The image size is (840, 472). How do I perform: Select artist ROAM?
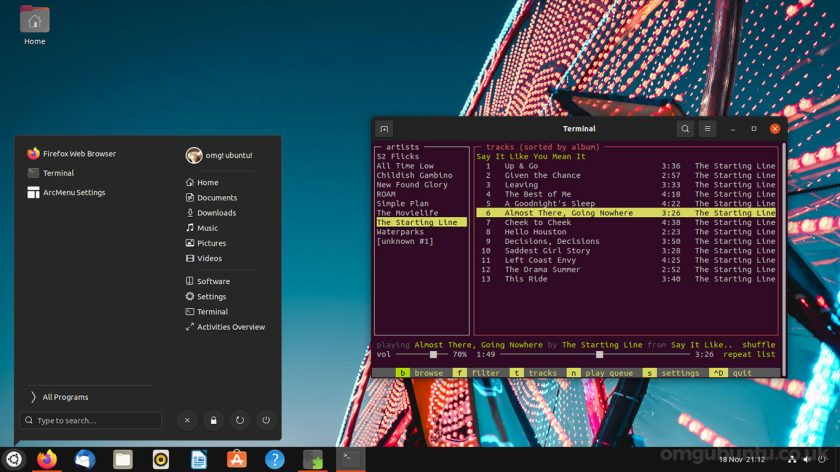[x=386, y=194]
